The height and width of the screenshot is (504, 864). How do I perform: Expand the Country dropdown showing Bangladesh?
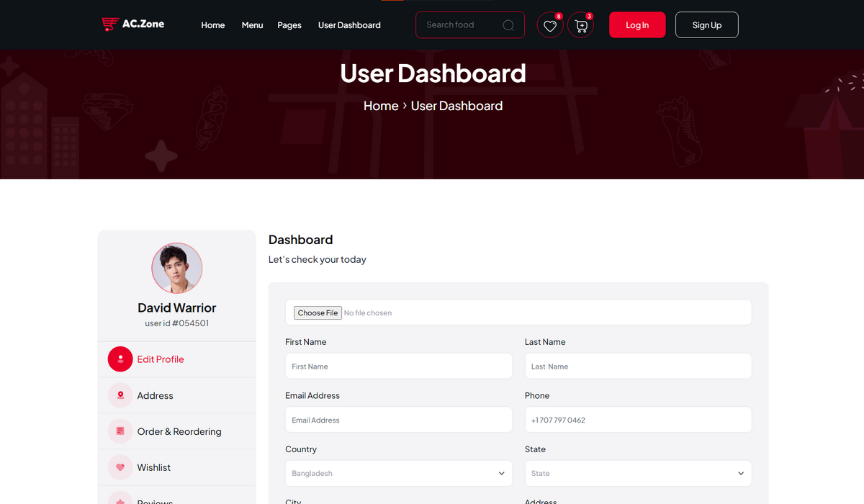click(398, 474)
